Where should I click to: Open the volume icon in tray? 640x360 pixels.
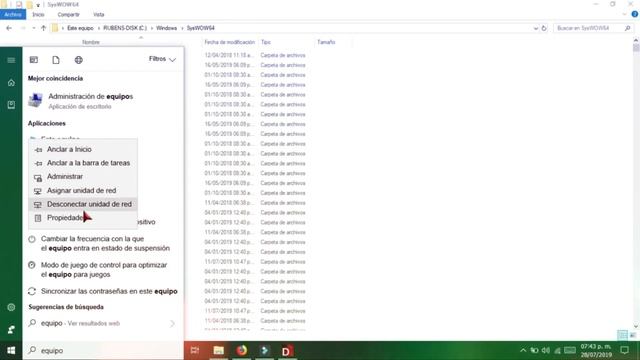coord(546,350)
